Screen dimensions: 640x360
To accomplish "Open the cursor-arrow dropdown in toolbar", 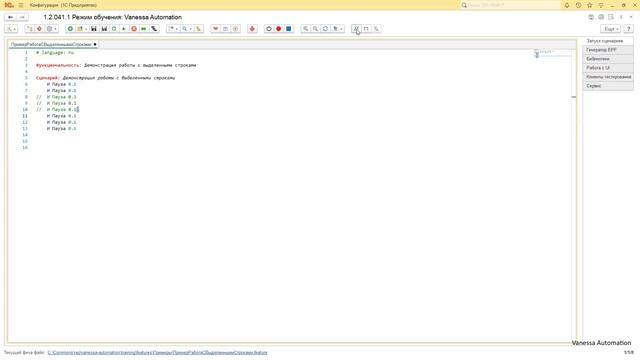I will [x=338, y=29].
